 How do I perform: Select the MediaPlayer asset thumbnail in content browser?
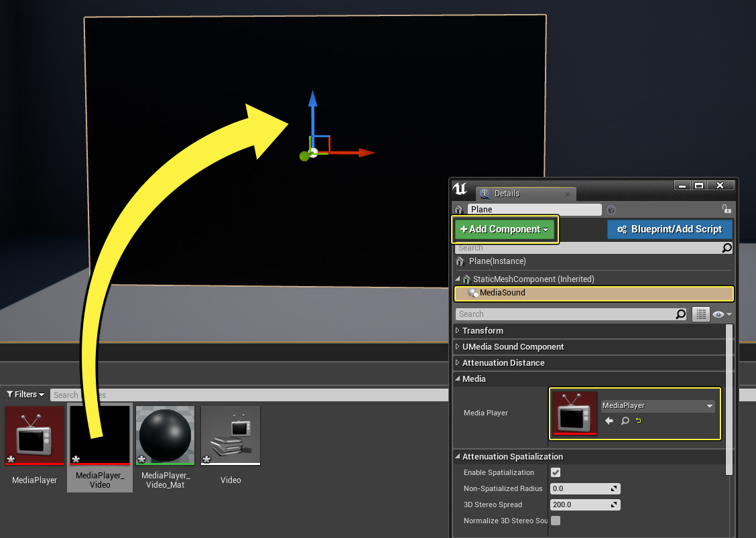point(34,435)
